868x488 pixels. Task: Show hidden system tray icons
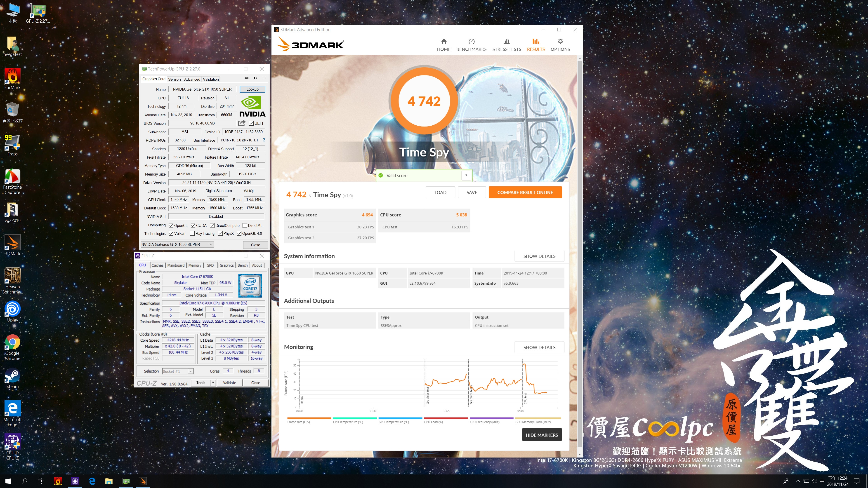(x=798, y=481)
